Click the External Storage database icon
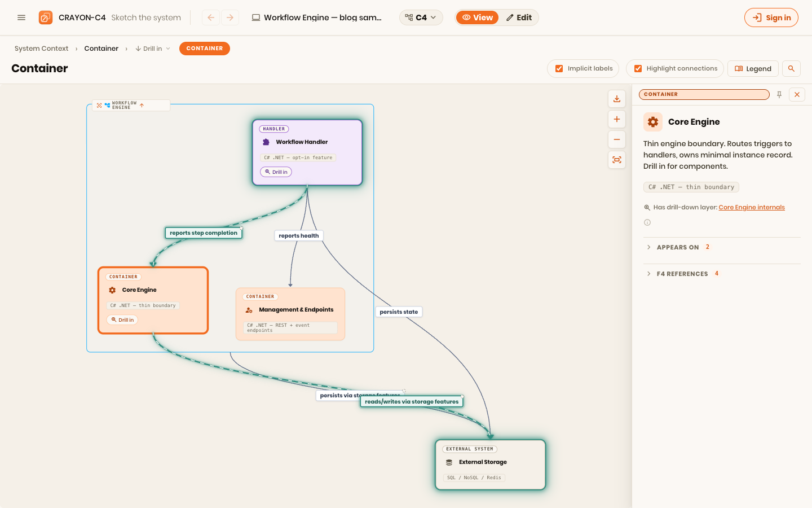The image size is (812, 508). pos(449,462)
